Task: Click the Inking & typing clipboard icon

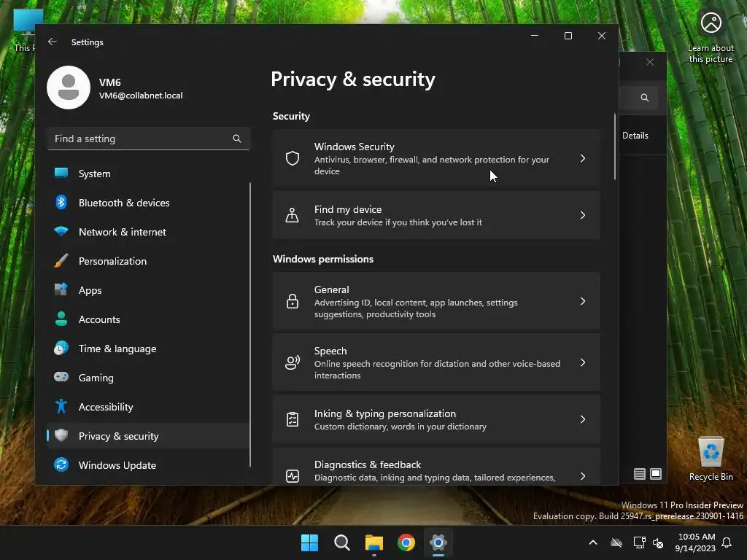Action: 293,419
